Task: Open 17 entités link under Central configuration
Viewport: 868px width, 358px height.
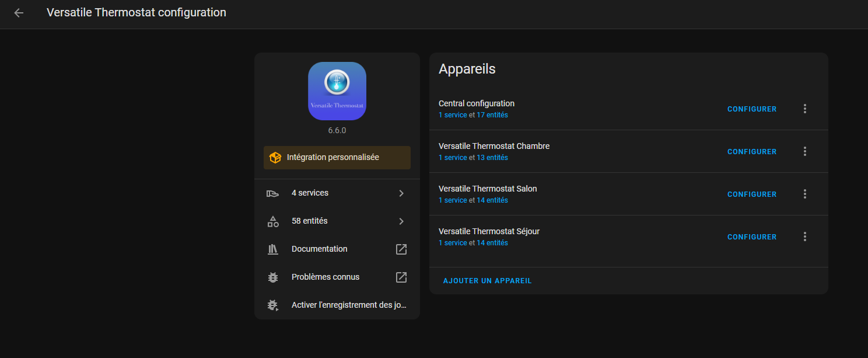Action: point(492,115)
